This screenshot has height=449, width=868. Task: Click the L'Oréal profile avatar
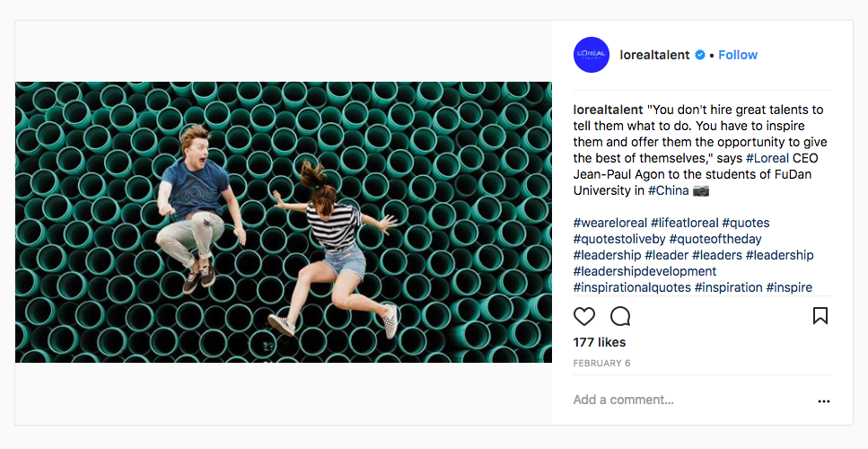click(592, 55)
